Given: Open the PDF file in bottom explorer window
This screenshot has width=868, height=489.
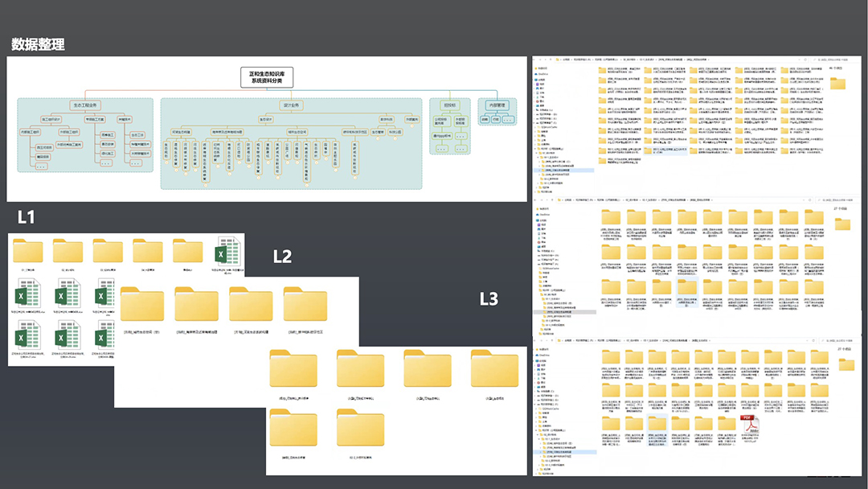Looking at the screenshot, I should [749, 425].
